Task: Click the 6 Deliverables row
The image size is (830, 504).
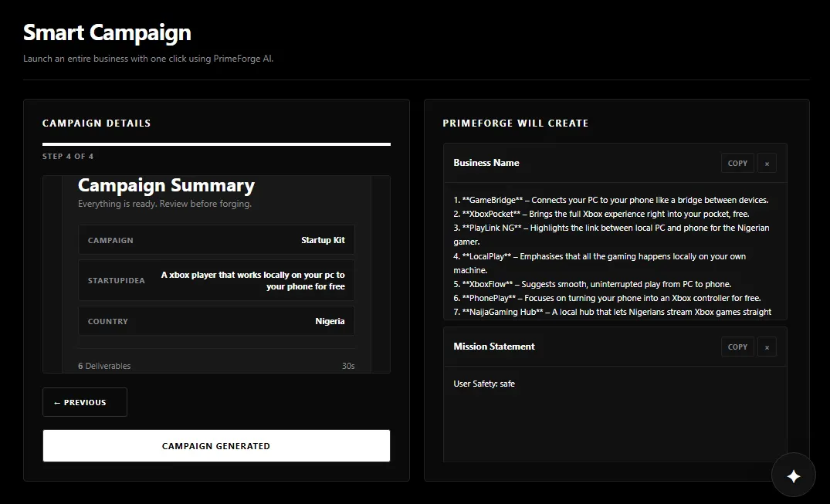Action: tap(216, 366)
